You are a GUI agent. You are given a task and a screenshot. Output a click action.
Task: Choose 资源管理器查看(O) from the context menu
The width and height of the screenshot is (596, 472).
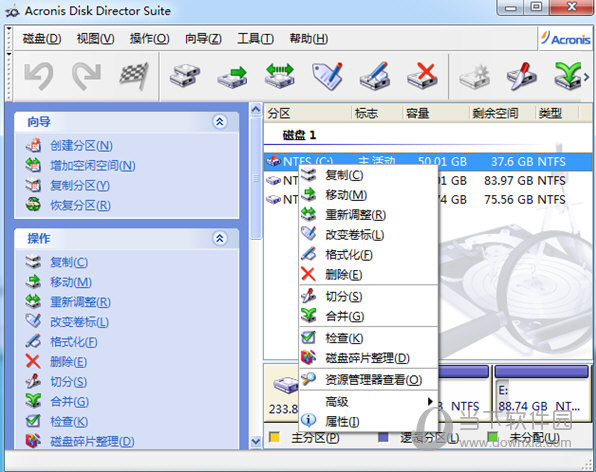click(368, 380)
